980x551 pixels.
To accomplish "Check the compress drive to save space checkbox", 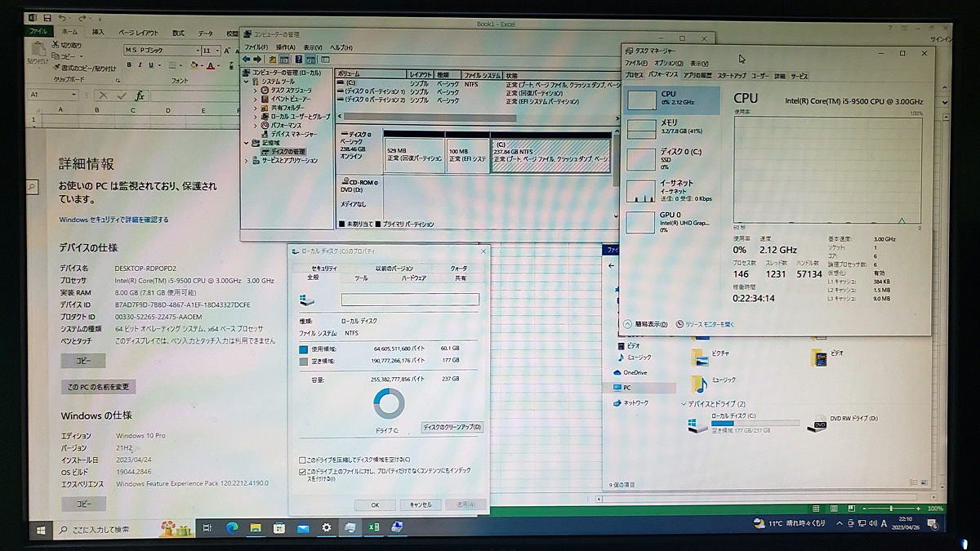I will [302, 460].
